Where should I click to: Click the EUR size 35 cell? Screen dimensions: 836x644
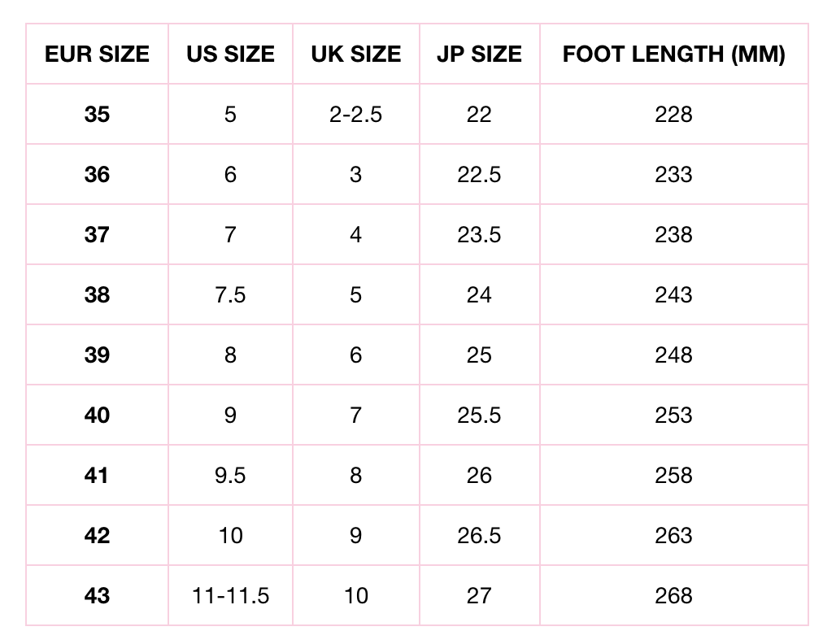coord(97,115)
